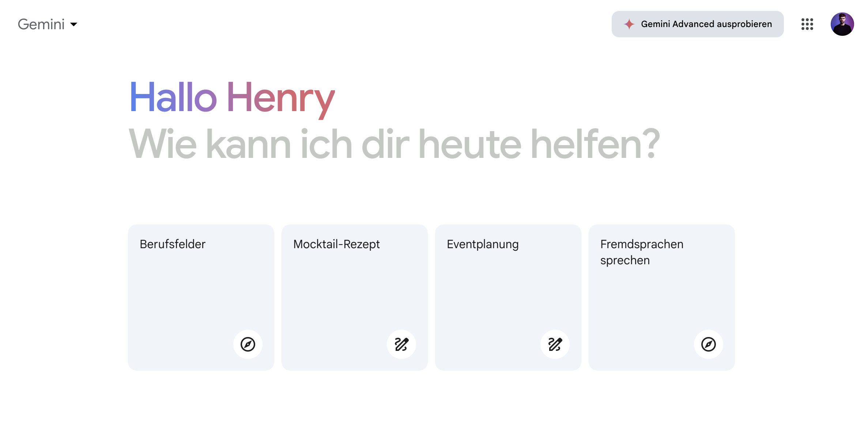
Task: Open the Henry profile avatar menu
Action: click(842, 24)
